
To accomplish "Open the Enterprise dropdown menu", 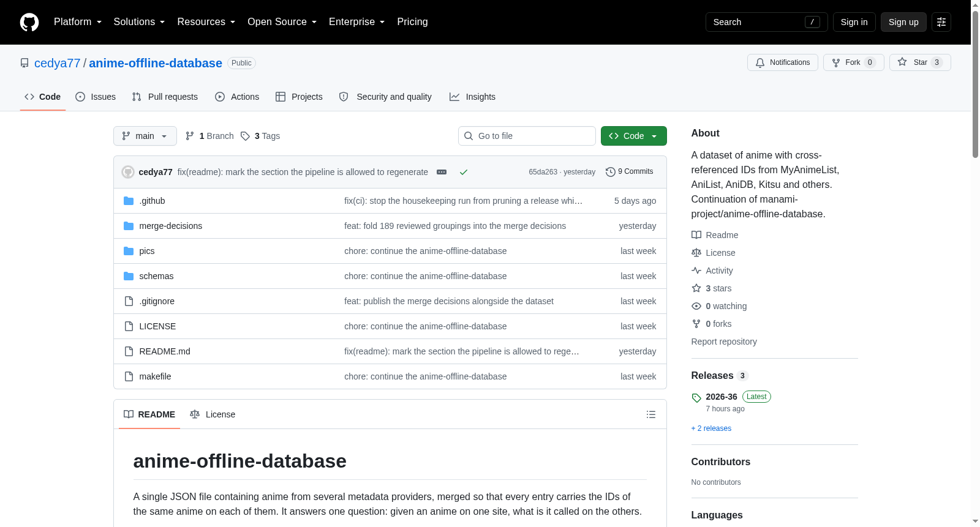I will (356, 22).
